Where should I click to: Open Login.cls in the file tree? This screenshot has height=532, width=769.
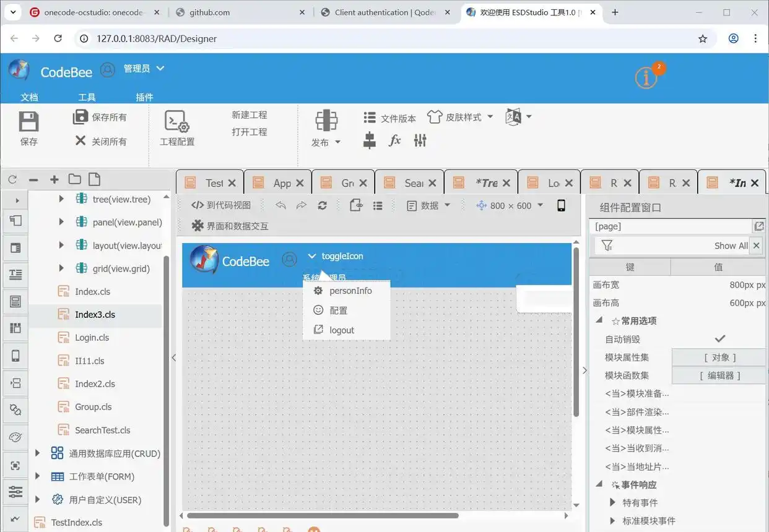[x=92, y=338]
